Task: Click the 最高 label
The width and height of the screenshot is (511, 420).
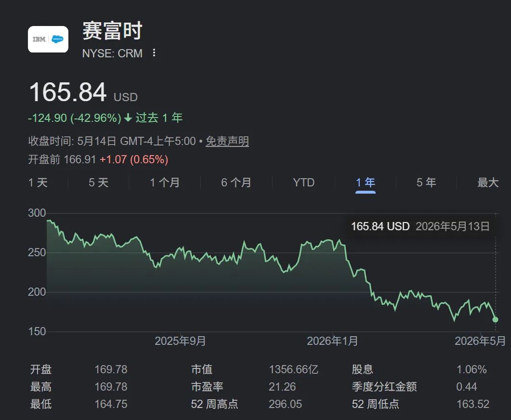Action: [41, 386]
